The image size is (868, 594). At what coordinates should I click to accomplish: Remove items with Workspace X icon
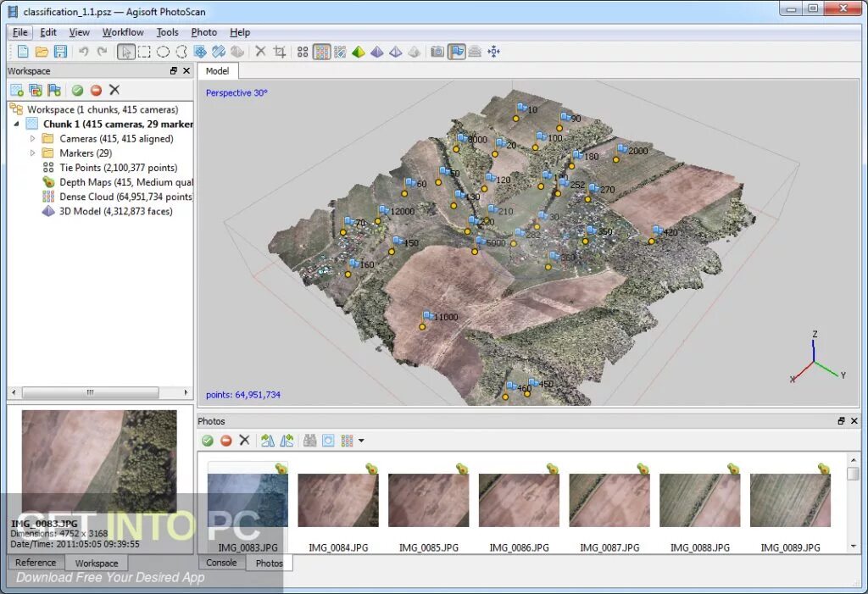[114, 90]
